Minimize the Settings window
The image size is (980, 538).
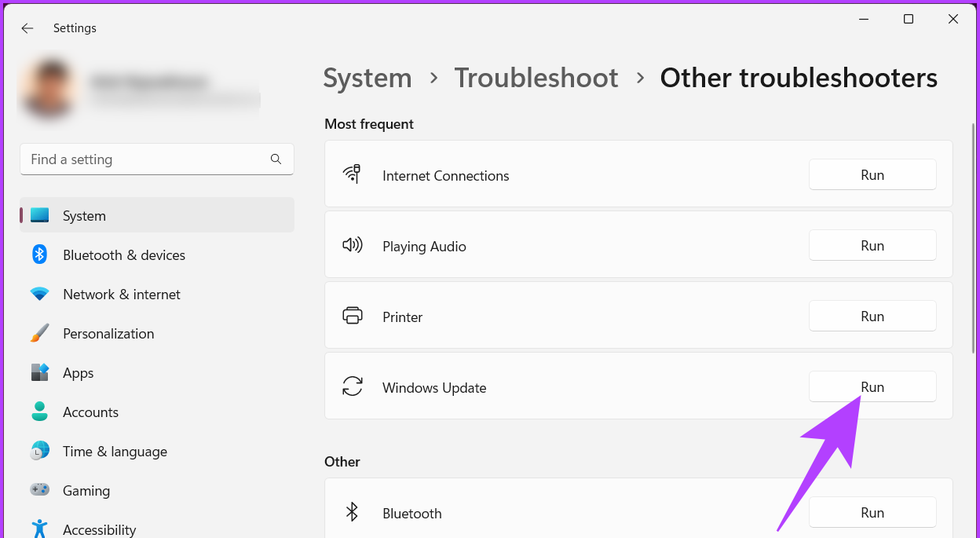pyautogui.click(x=864, y=19)
